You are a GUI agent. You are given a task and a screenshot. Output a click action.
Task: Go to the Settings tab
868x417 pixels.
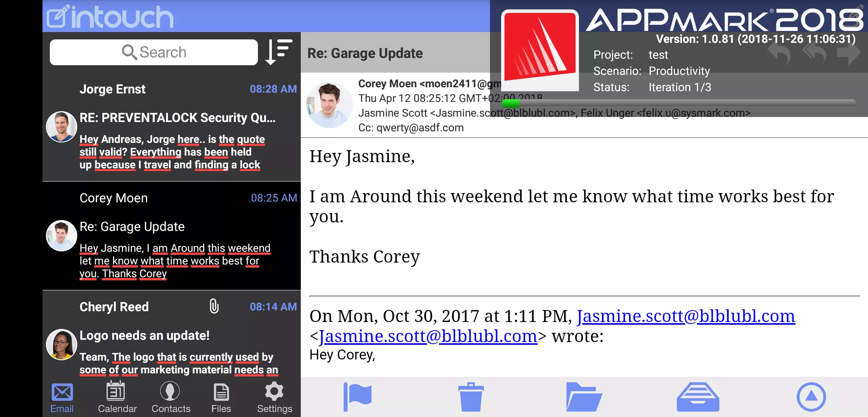275,397
